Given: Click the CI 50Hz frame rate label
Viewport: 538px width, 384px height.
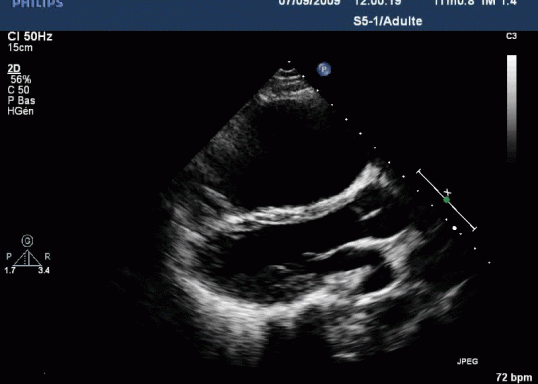Looking at the screenshot, I should 30,36.
